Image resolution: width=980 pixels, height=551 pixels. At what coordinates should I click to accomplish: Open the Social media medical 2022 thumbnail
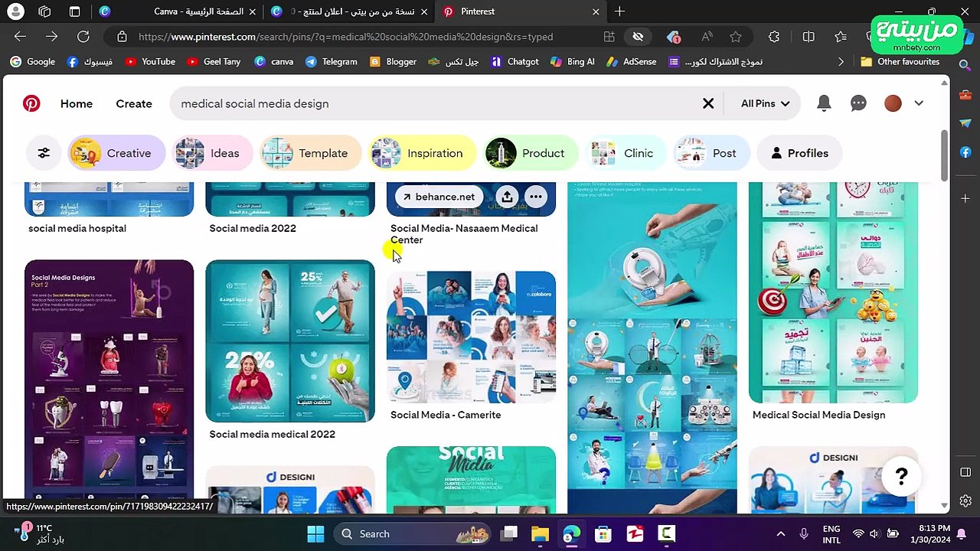(290, 341)
